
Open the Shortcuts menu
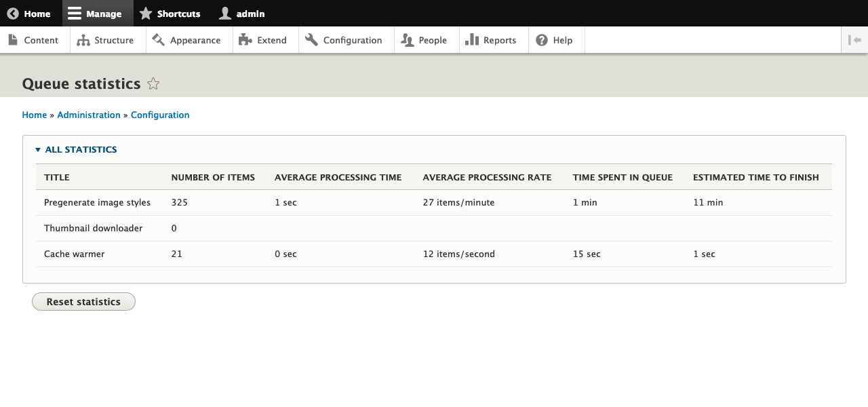coord(170,13)
